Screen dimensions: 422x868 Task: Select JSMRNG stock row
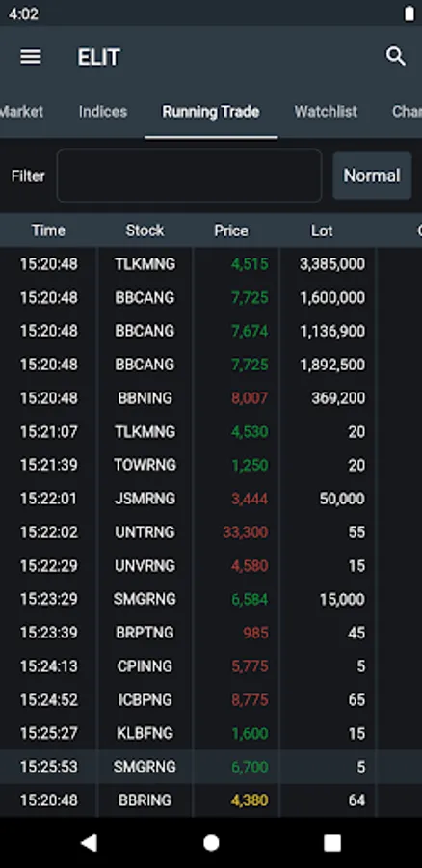coord(211,499)
